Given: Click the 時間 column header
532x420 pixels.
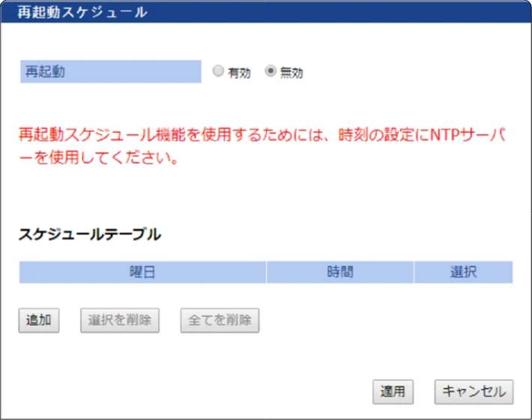Looking at the screenshot, I should (x=340, y=272).
